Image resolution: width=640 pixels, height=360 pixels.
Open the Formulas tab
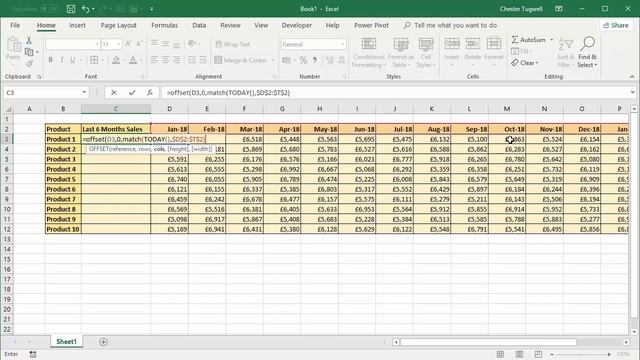coord(164,25)
